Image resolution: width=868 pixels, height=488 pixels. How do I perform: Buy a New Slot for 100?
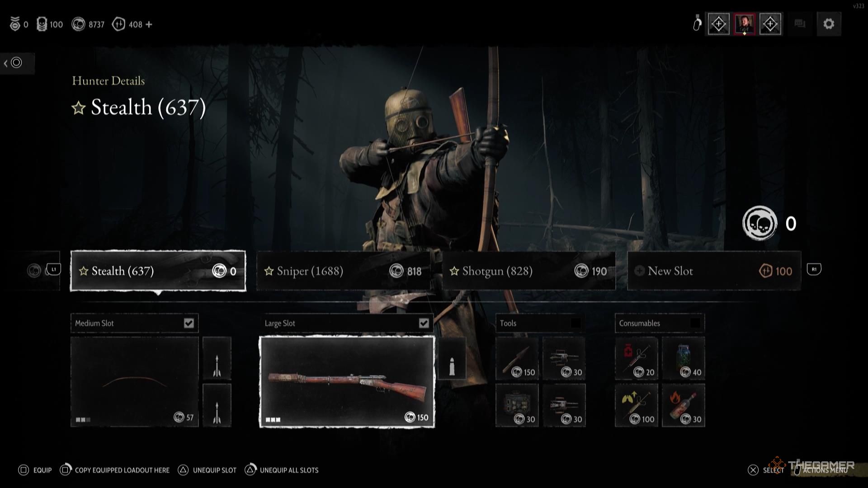pos(714,271)
